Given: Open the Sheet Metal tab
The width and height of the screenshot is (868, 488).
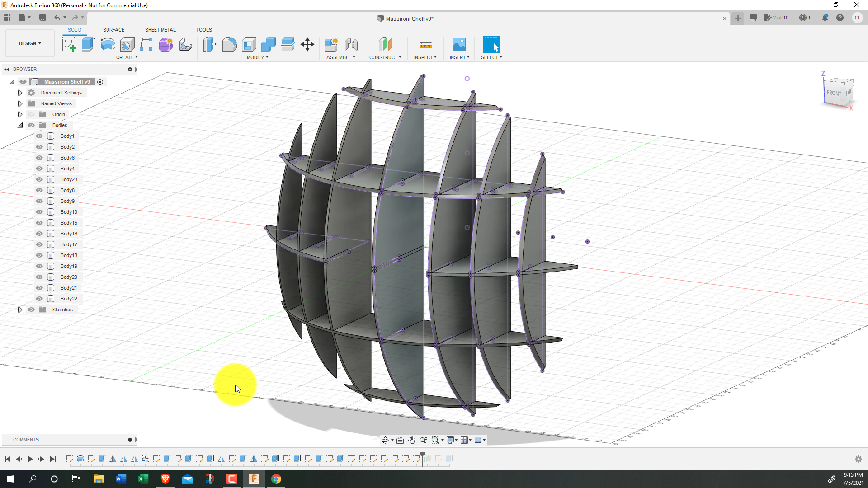Looking at the screenshot, I should pos(160,30).
